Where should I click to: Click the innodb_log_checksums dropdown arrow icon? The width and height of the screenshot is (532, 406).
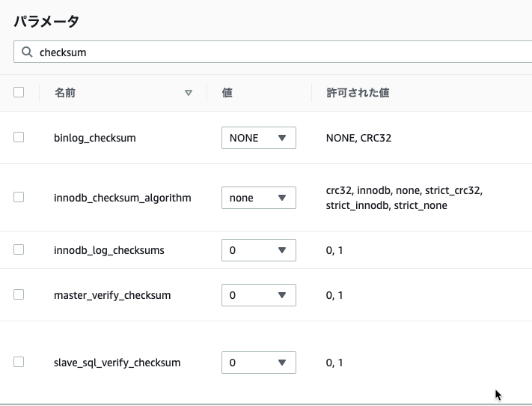pos(282,250)
